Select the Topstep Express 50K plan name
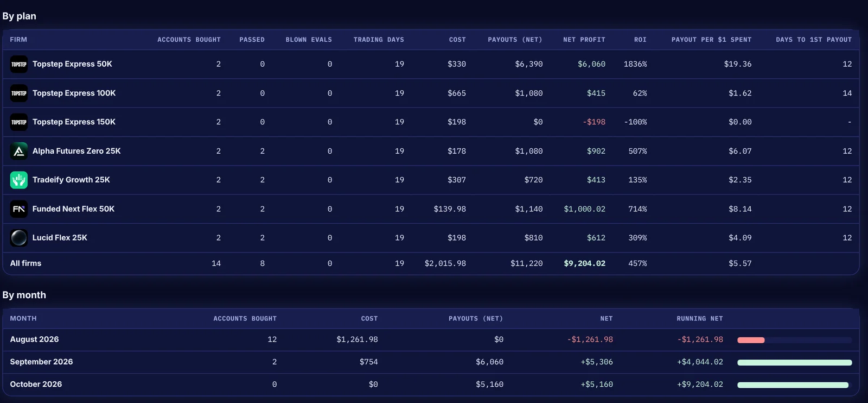The height and width of the screenshot is (403, 868). [x=72, y=64]
